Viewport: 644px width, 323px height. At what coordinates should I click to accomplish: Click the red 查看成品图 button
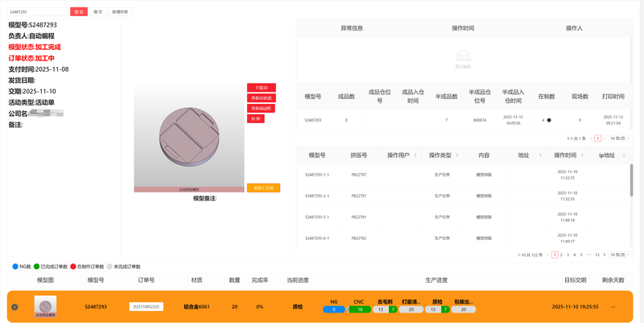coord(261,108)
